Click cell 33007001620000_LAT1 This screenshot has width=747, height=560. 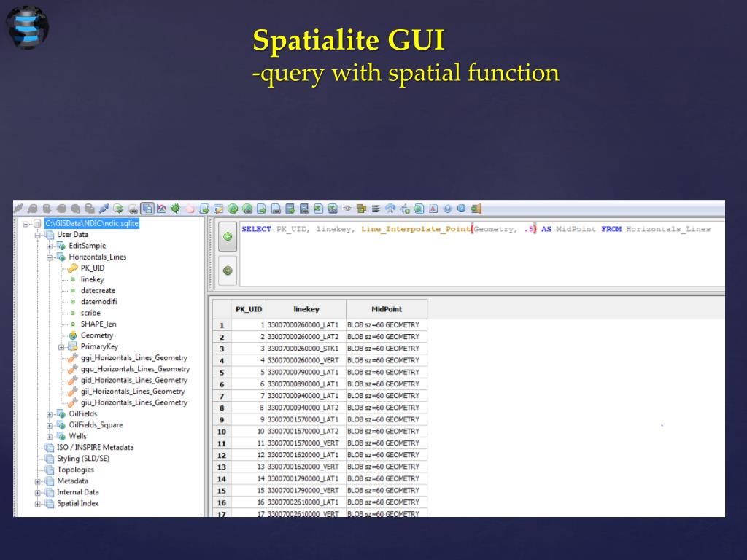pos(306,455)
